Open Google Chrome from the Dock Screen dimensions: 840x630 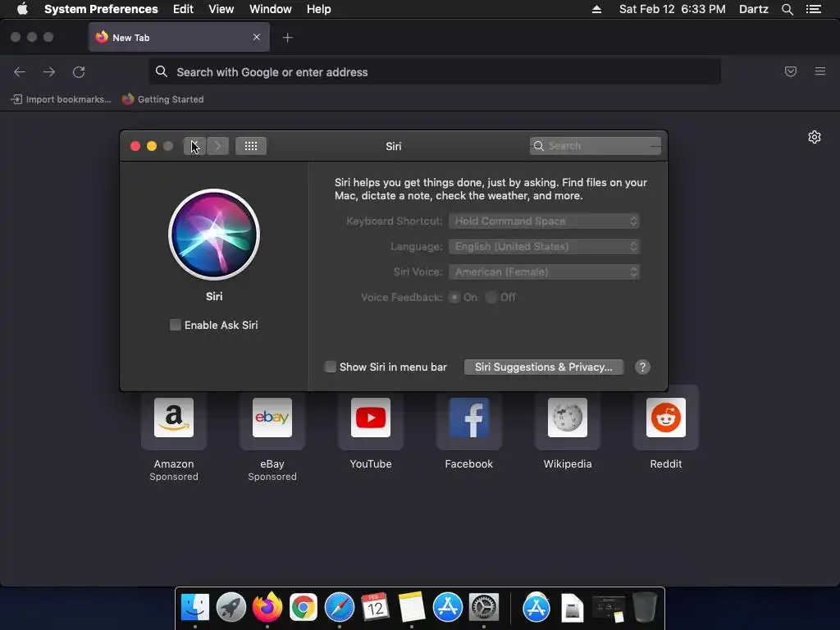coord(304,608)
